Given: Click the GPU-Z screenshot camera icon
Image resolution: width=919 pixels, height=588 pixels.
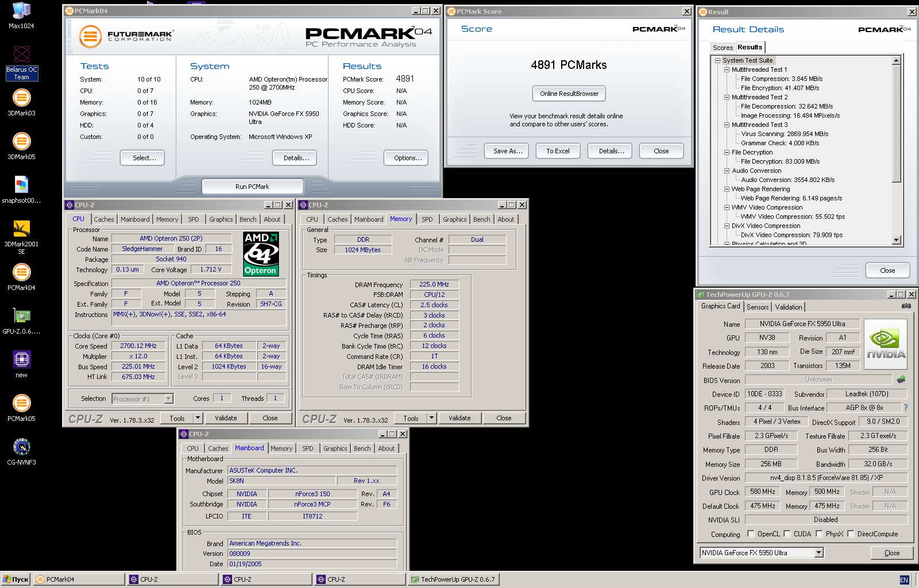Looking at the screenshot, I should point(906,306).
